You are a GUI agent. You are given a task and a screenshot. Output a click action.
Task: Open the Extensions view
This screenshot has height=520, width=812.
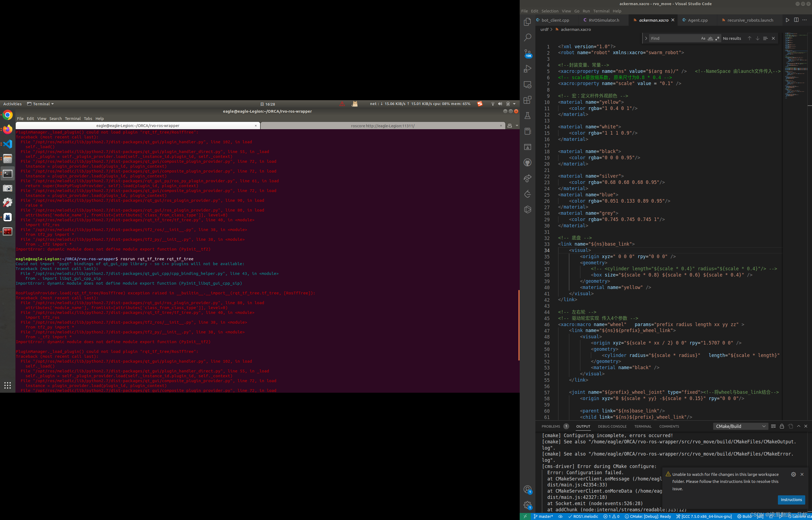[x=527, y=100]
